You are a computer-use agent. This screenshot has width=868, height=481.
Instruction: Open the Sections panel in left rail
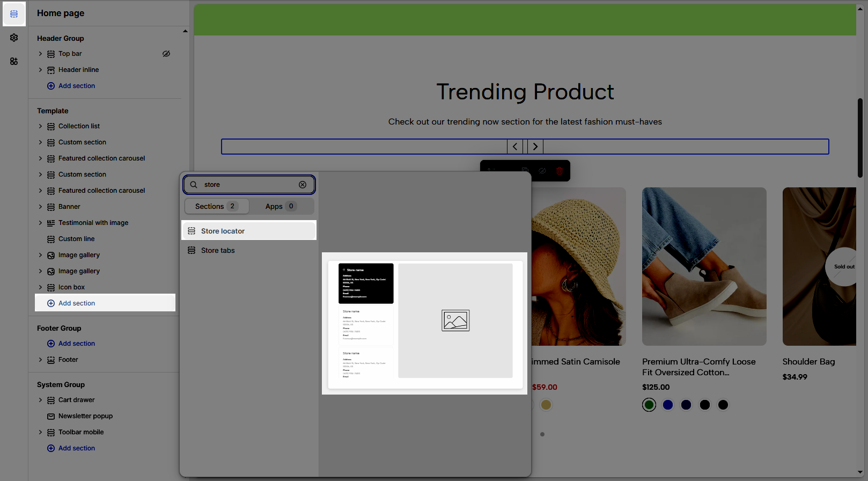[x=14, y=14]
